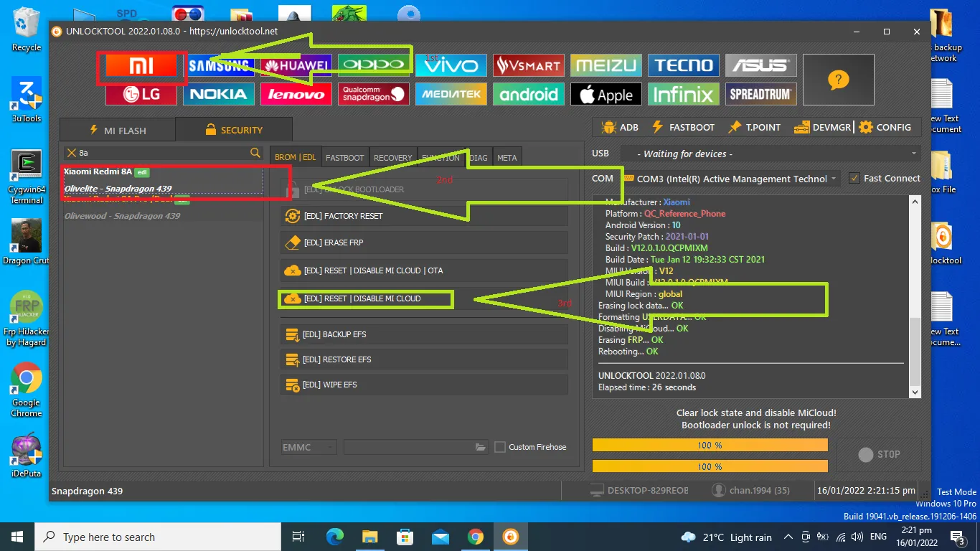
Task: Select Xiaomi Redmi 8A Olivelite entry
Action: (x=162, y=180)
